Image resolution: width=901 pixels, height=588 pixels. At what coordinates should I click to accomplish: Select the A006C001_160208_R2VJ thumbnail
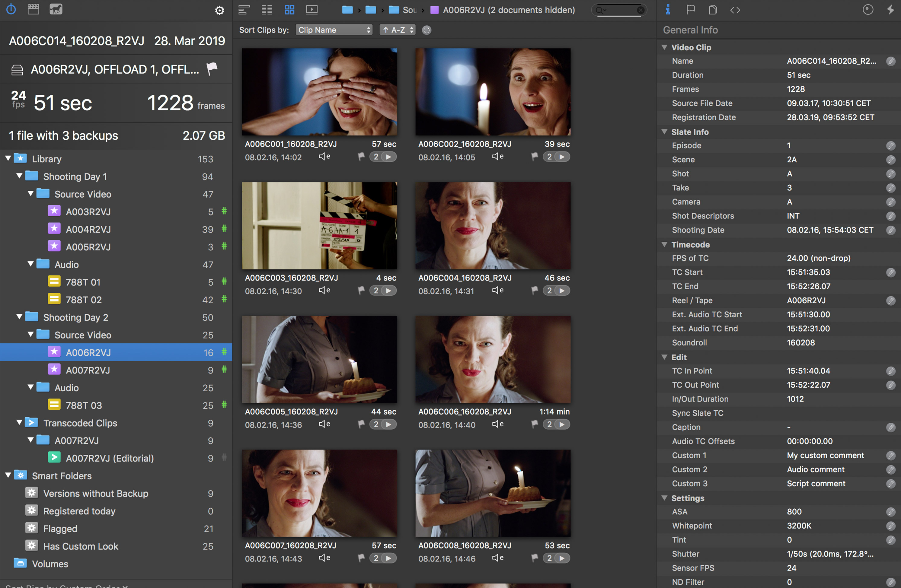click(x=320, y=92)
